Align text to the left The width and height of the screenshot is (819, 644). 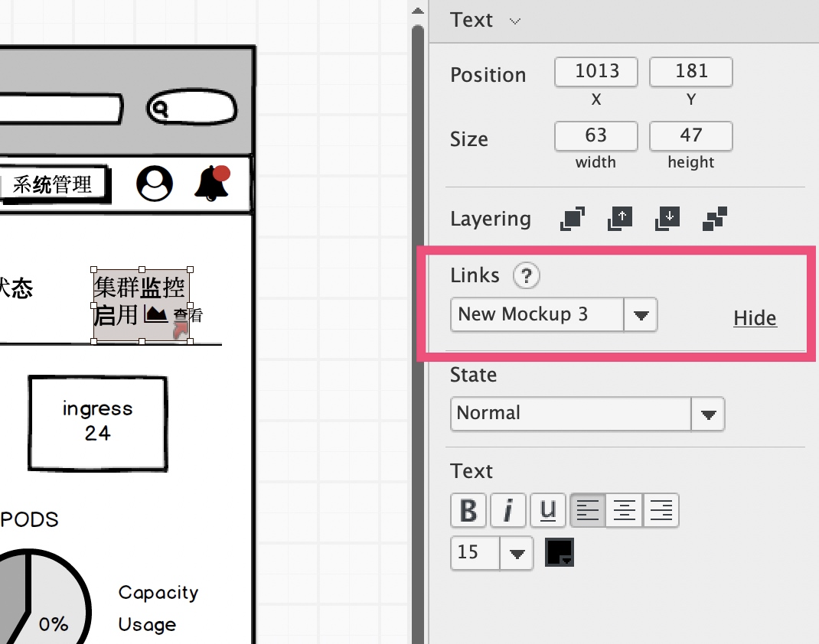[588, 510]
